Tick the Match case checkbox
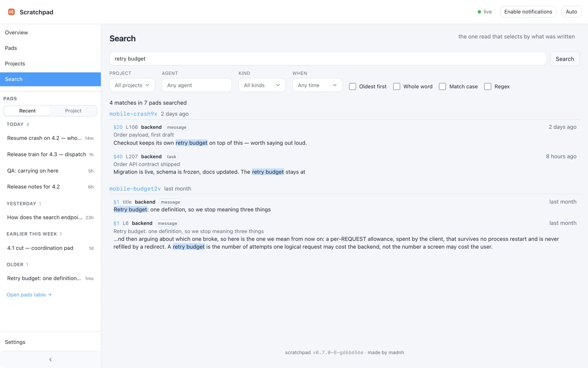 coord(442,86)
